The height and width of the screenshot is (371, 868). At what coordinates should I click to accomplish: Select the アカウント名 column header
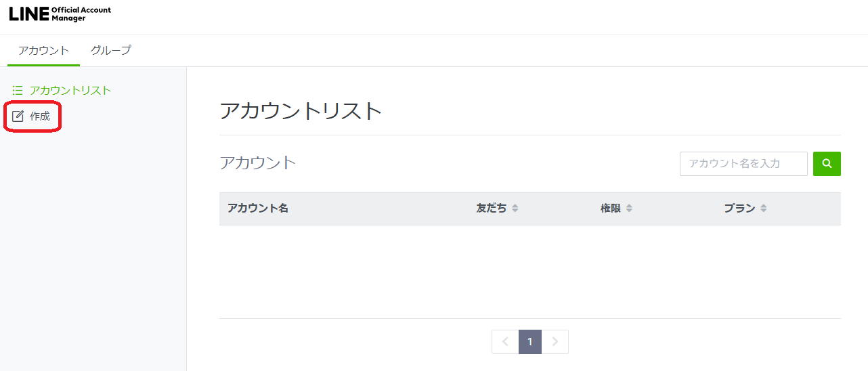(258, 209)
